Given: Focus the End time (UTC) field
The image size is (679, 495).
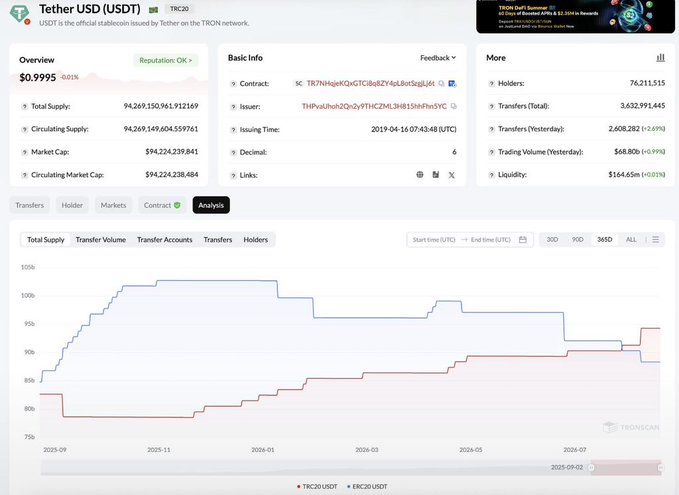Looking at the screenshot, I should pyautogui.click(x=491, y=239).
